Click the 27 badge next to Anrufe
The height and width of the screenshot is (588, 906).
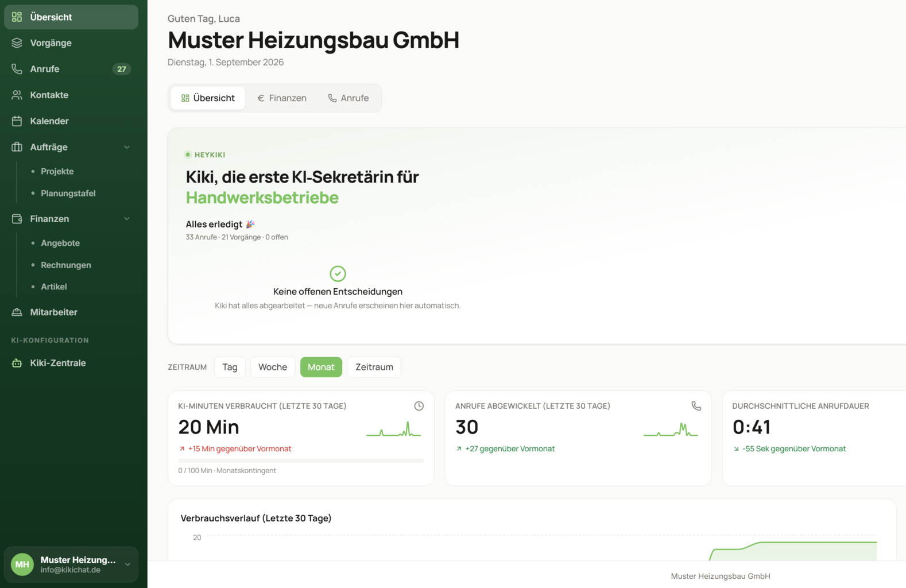[122, 69]
